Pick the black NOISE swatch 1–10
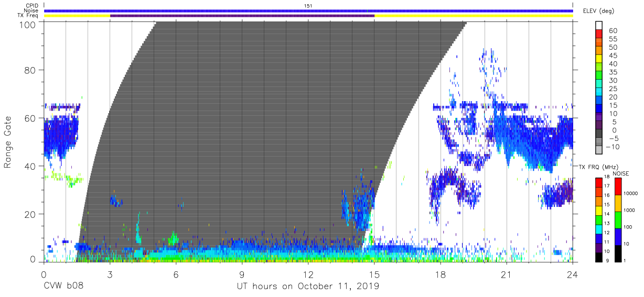This screenshot has height=297, width=644. 618,252
